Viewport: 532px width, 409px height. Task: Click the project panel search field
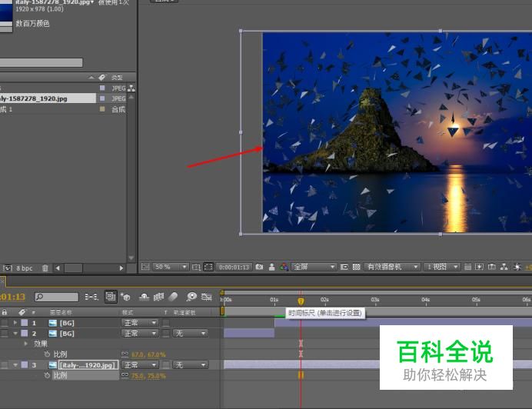(x=41, y=62)
